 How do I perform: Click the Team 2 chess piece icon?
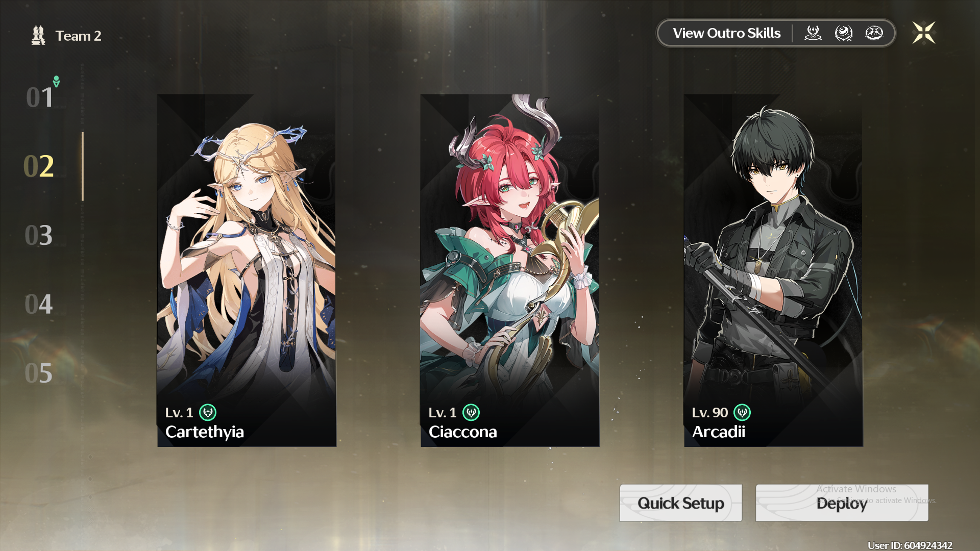(38, 36)
